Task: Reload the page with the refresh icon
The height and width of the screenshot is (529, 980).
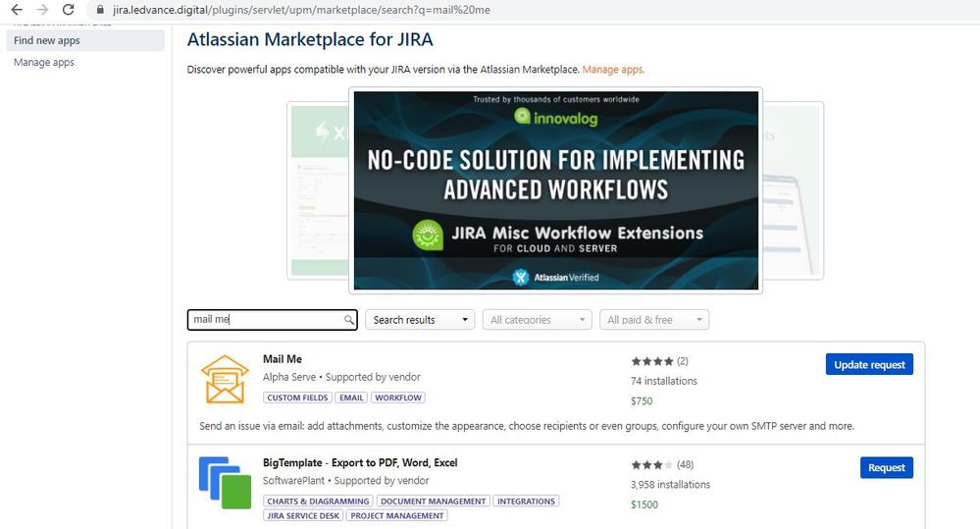Action: (x=68, y=10)
